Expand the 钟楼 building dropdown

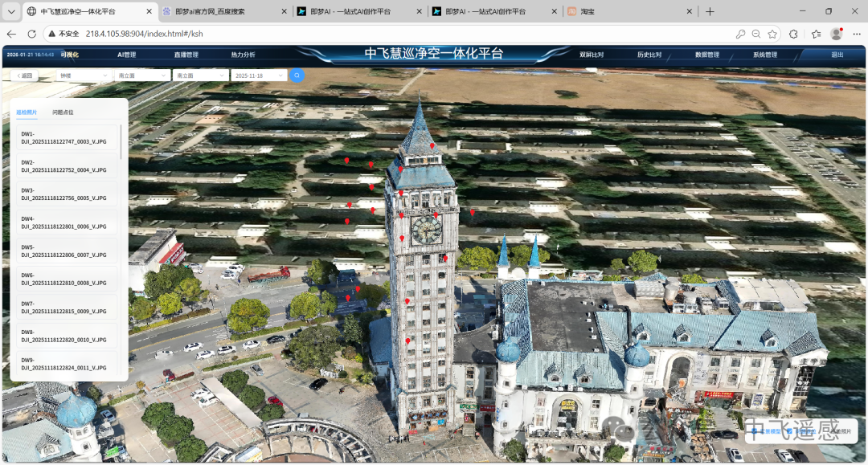pyautogui.click(x=84, y=75)
